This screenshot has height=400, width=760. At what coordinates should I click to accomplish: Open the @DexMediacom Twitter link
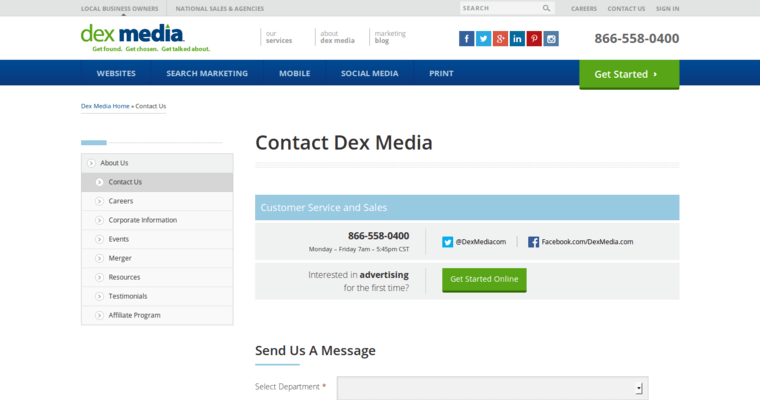pos(480,242)
